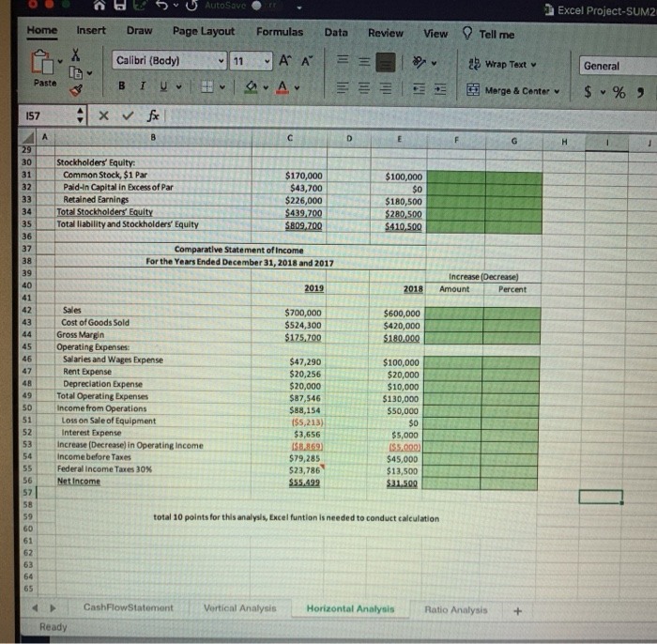657x644 pixels.
Task: Open the Review ribbon tab
Action: click(386, 33)
